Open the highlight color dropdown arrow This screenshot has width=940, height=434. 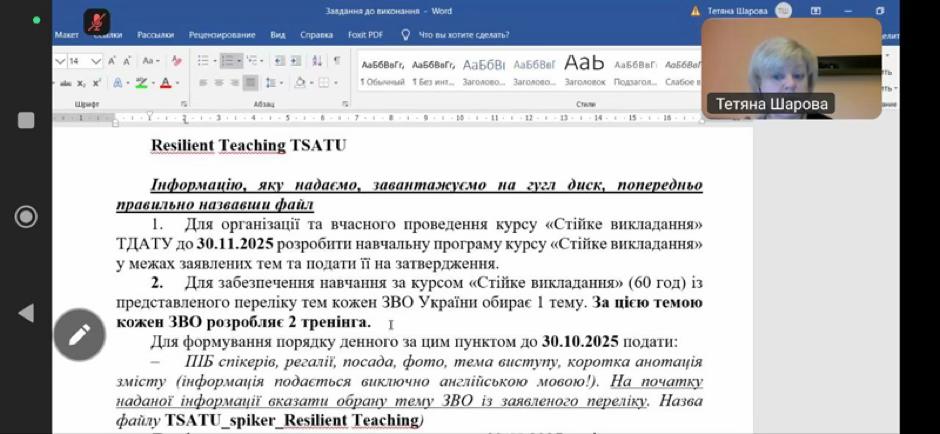[x=153, y=83]
